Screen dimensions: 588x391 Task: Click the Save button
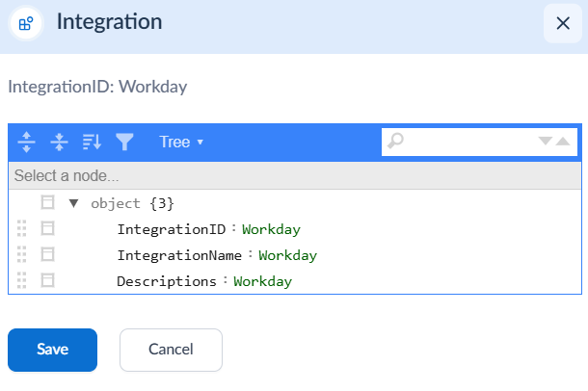pyautogui.click(x=52, y=350)
